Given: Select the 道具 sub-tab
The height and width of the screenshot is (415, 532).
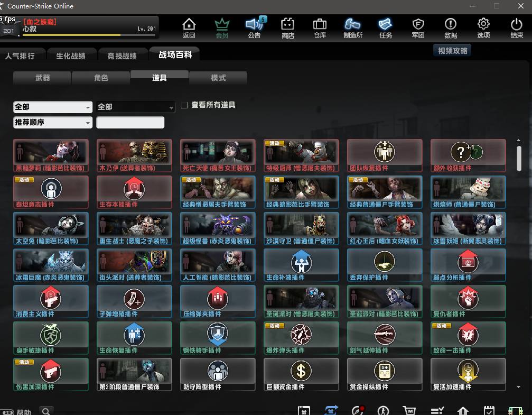Looking at the screenshot, I should 159,77.
